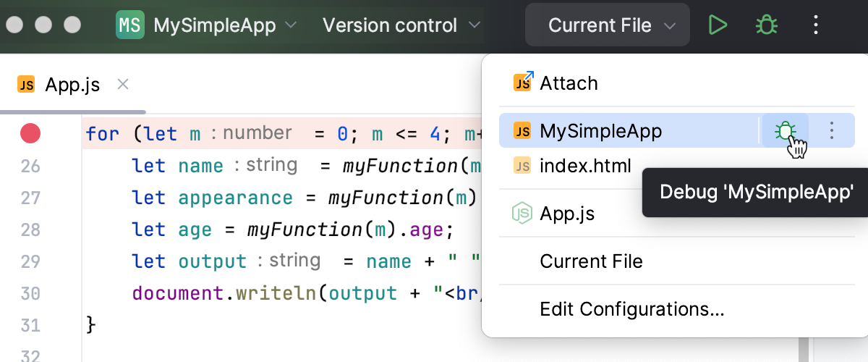Click the green Run triangle icon
Image resolution: width=868 pixels, height=362 pixels.
click(718, 26)
